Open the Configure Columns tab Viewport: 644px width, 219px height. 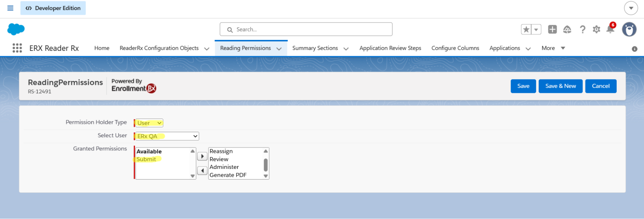click(x=455, y=48)
